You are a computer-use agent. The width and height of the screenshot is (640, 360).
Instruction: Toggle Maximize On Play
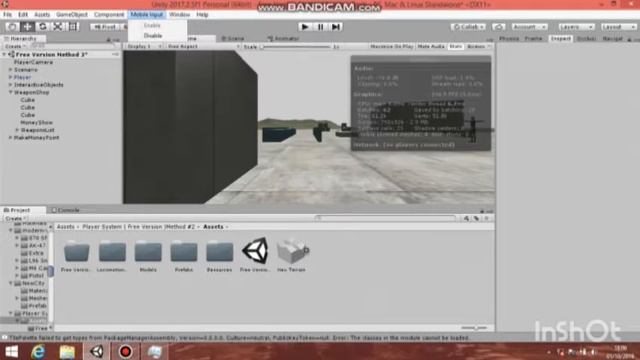pos(391,47)
